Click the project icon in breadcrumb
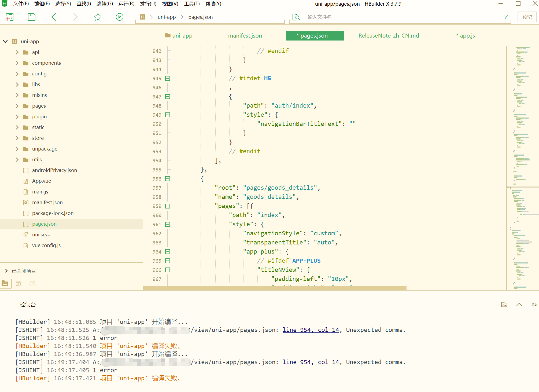Image resolution: width=539 pixels, height=392 pixels. pos(143,17)
